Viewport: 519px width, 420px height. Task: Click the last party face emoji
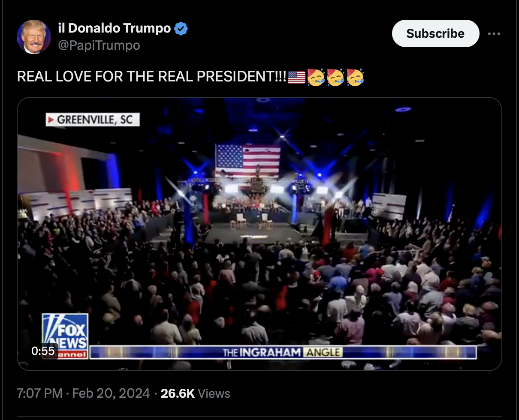(355, 77)
